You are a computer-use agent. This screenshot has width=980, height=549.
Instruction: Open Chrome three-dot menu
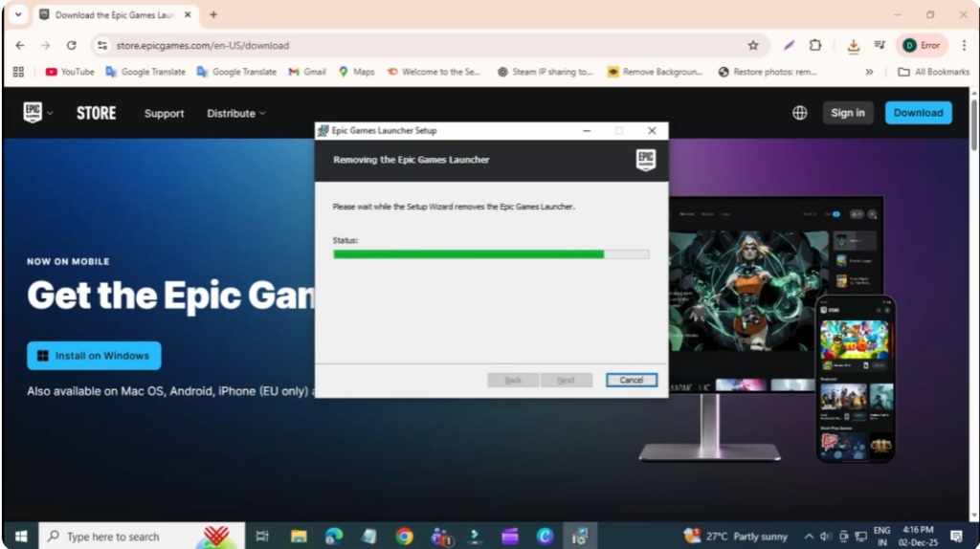point(964,45)
